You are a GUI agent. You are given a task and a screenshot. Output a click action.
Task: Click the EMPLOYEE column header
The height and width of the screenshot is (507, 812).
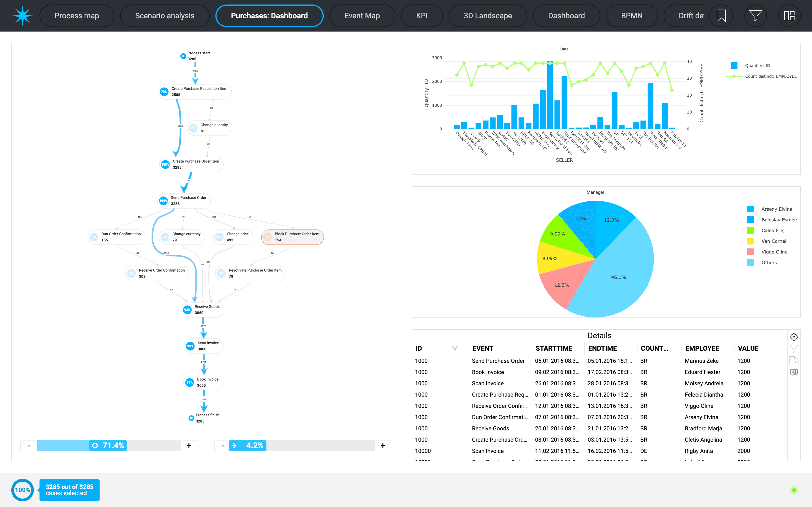702,348
